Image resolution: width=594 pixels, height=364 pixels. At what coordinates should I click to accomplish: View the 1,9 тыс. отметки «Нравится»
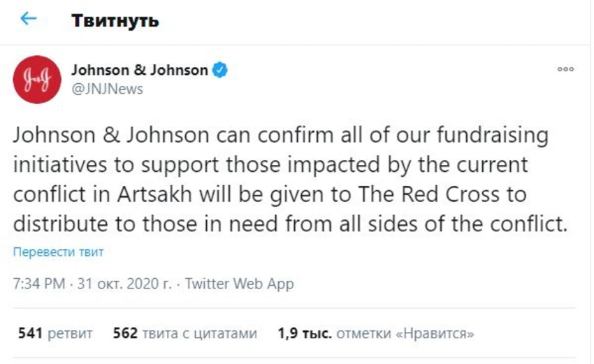(376, 334)
